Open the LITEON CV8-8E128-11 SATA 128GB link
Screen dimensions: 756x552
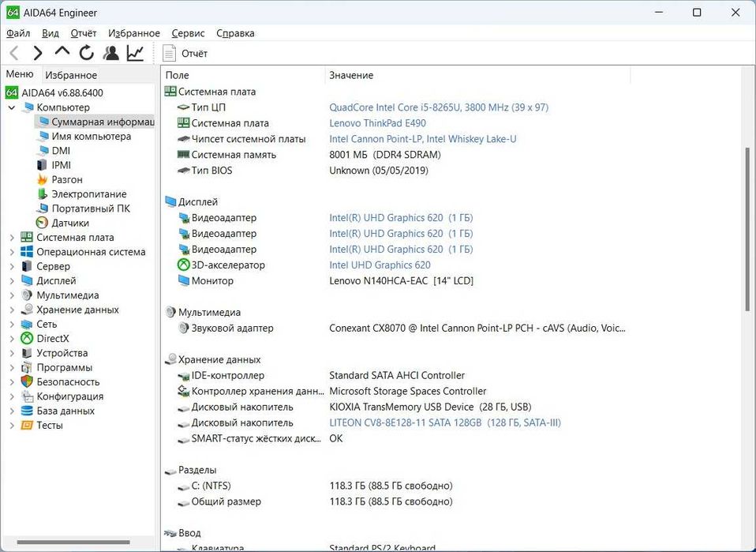(445, 422)
